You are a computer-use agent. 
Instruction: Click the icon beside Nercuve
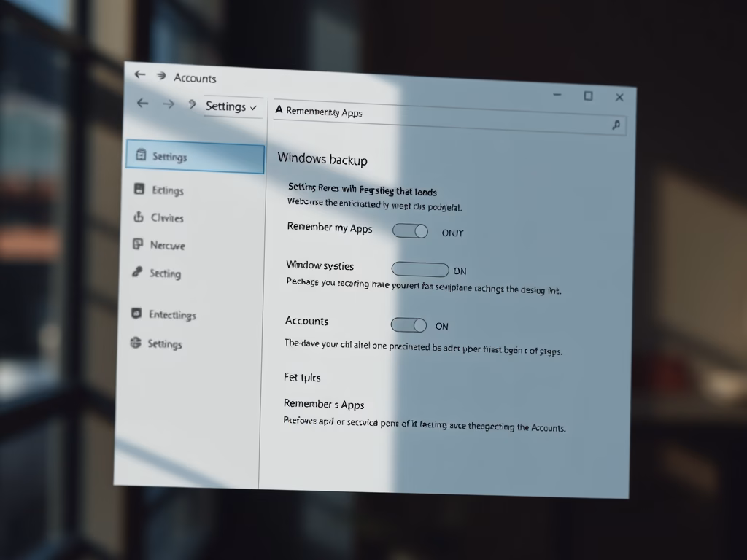tap(138, 244)
